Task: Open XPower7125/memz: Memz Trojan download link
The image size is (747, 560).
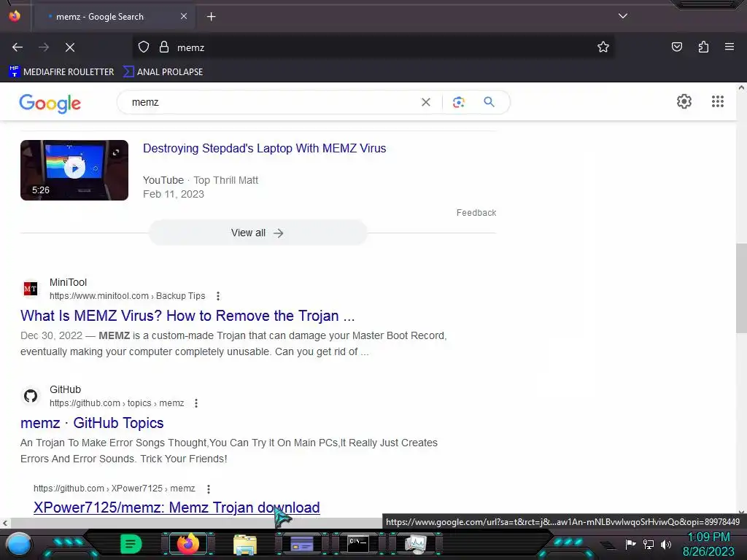Action: 177,507
